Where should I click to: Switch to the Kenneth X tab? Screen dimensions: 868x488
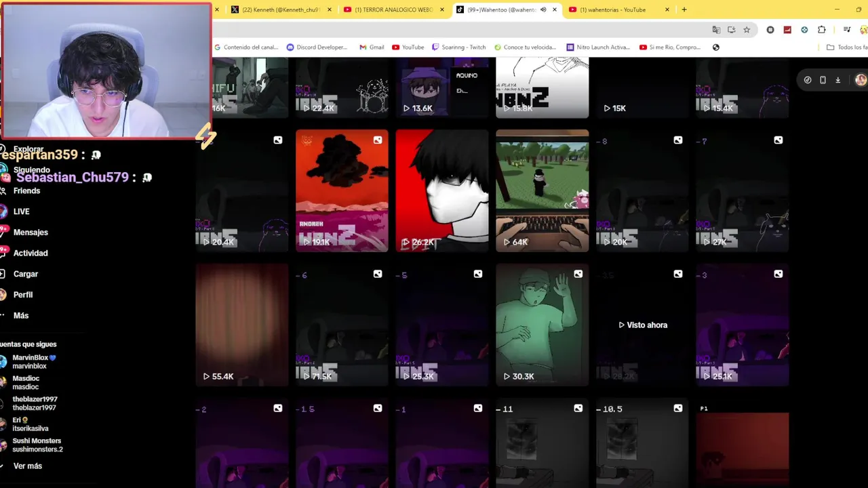(x=281, y=9)
